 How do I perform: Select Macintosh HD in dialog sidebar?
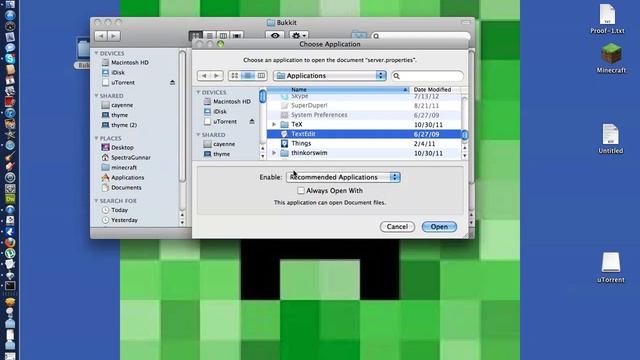click(x=227, y=101)
